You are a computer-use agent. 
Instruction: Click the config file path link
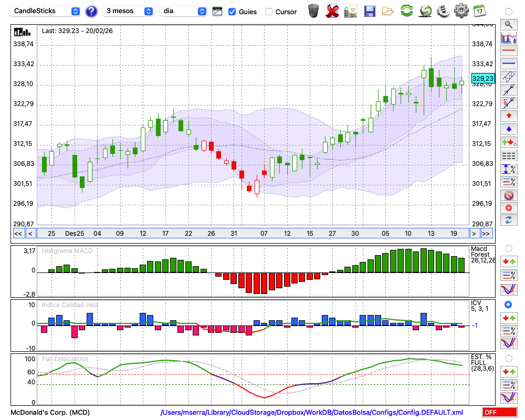click(312, 413)
